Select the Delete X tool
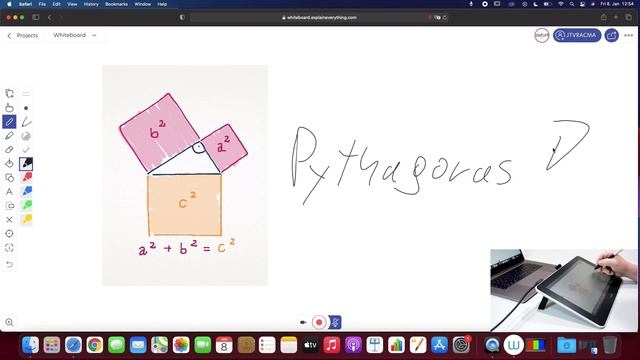 pos(9,220)
